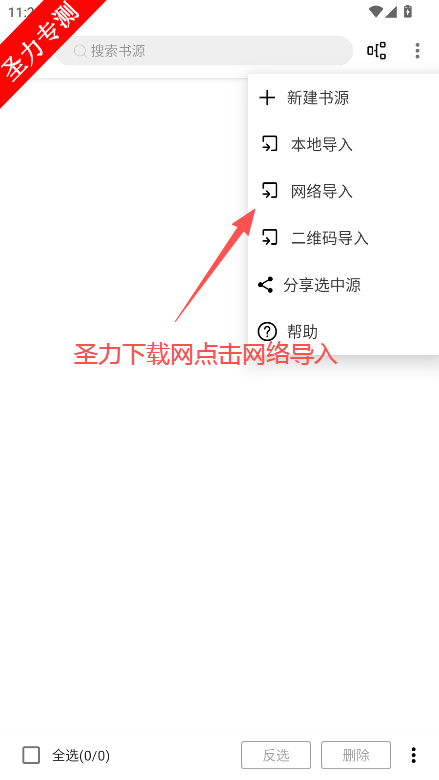Image resolution: width=439 pixels, height=780 pixels.
Task: Click the group tree icon in toolbar
Action: tap(376, 51)
